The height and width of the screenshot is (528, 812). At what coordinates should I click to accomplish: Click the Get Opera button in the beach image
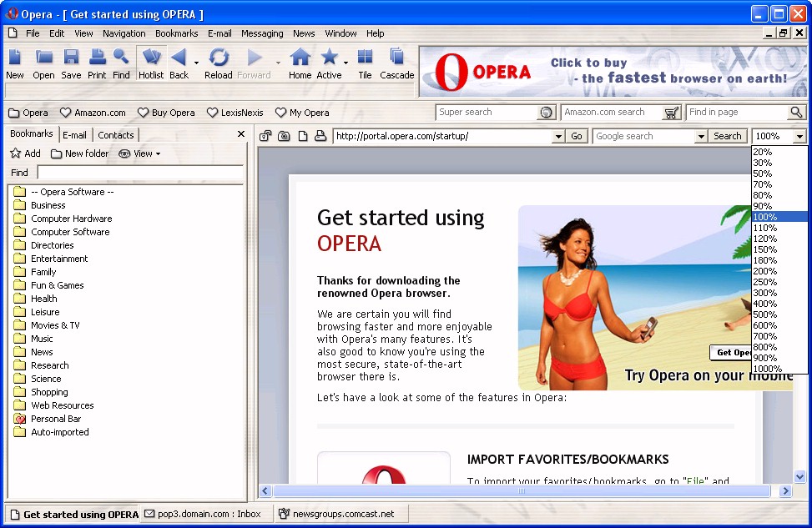733,353
